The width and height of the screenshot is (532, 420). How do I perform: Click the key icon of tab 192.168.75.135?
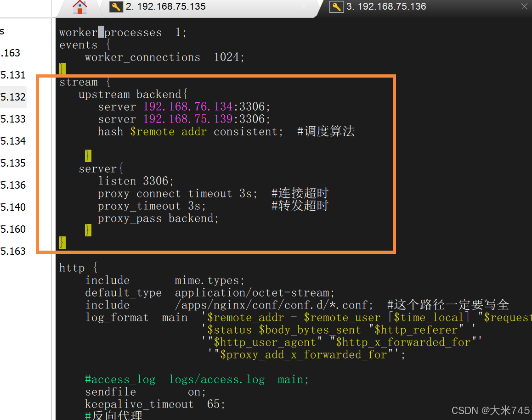click(x=116, y=7)
